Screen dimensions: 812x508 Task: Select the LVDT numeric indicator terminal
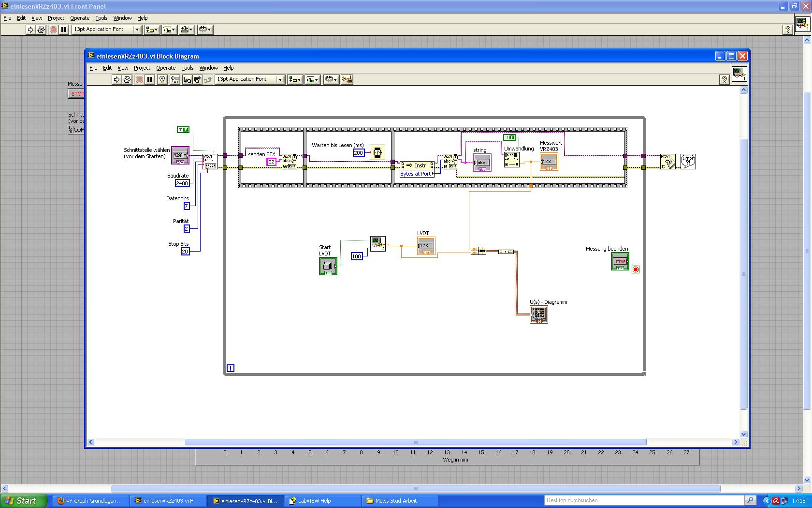426,246
